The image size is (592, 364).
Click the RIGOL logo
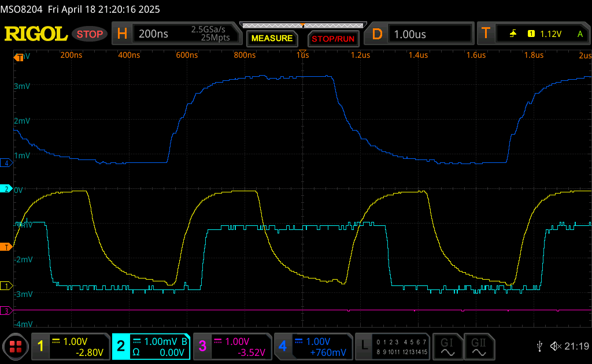(36, 34)
